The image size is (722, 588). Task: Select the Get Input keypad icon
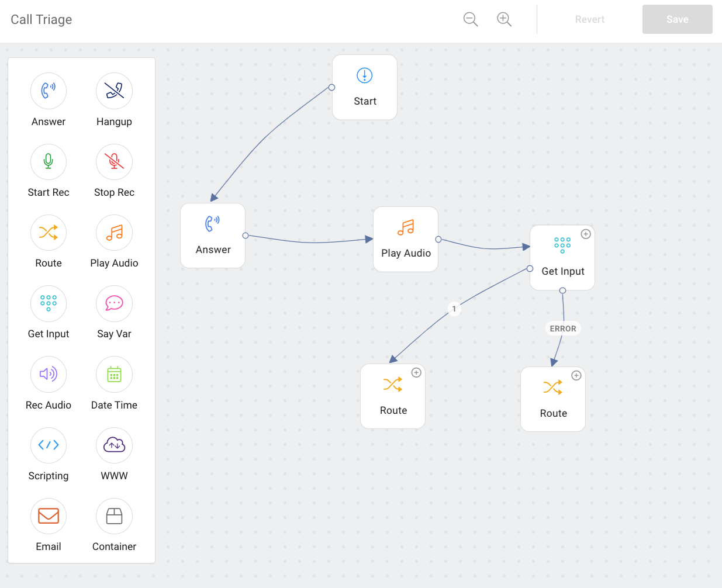point(49,303)
